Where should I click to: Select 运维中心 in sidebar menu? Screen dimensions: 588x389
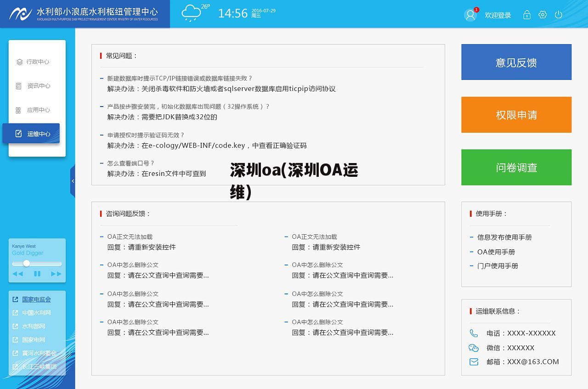[x=31, y=134]
